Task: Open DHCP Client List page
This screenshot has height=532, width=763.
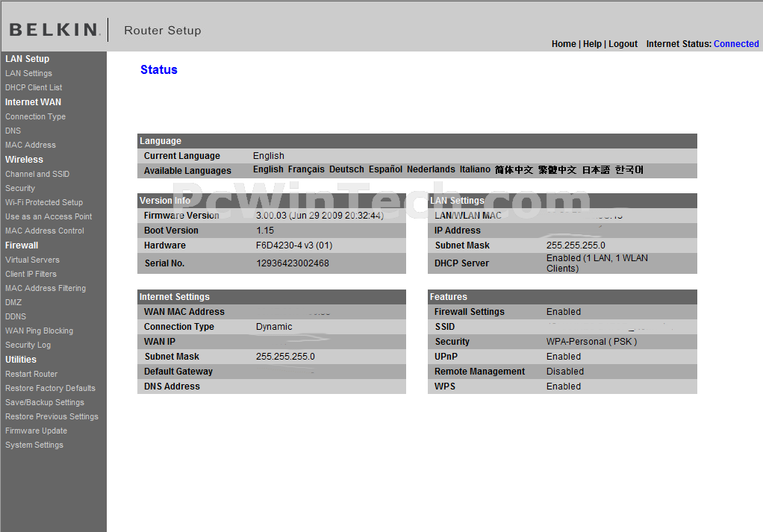Action: [x=34, y=87]
